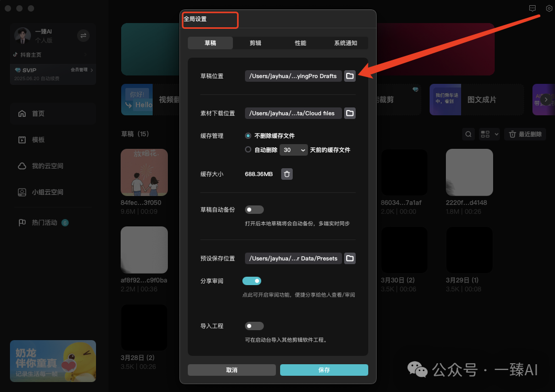Click the 保存 button to save settings

pos(324,369)
